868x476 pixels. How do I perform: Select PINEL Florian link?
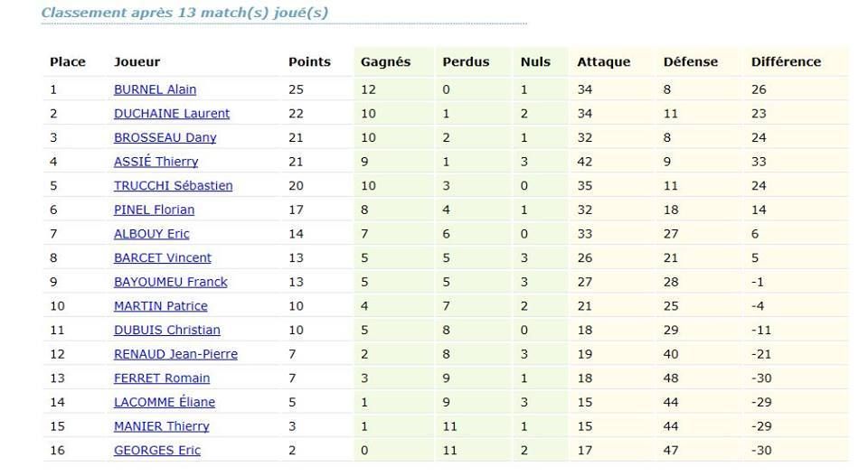[154, 210]
